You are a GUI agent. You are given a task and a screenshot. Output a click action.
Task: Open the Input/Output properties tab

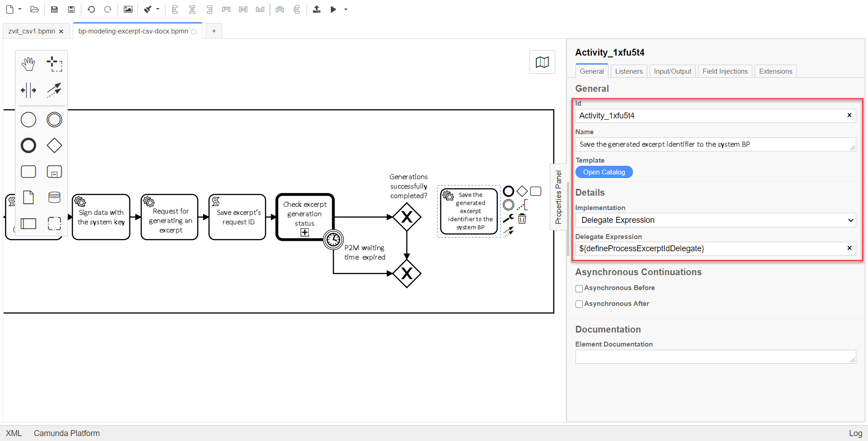[x=673, y=71]
